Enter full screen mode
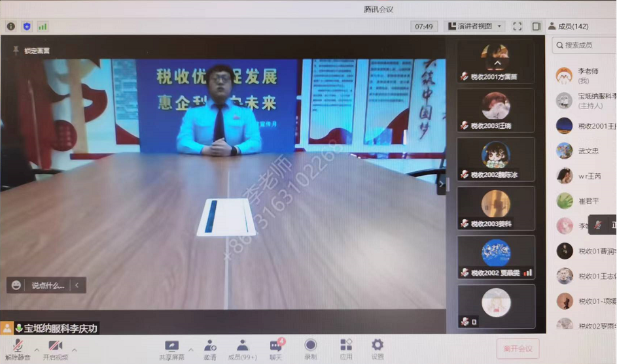 click(517, 27)
